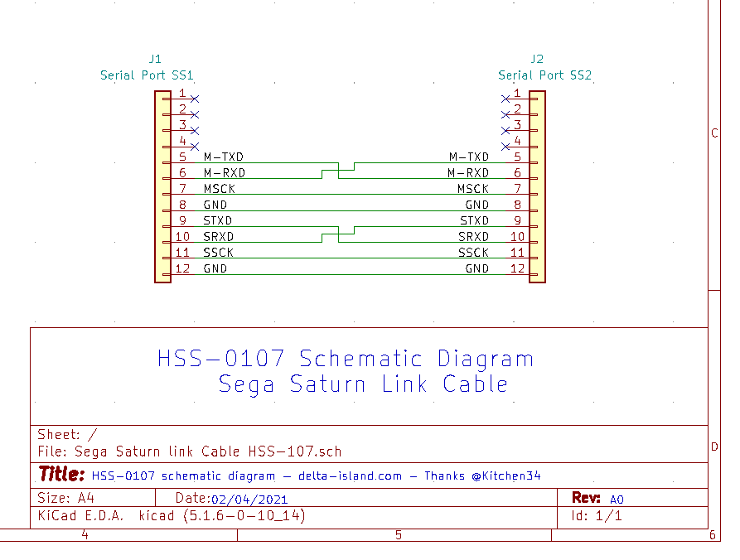Click no-connect flag on J2 pin 2
This screenshot has width=740, height=560.
505,114
